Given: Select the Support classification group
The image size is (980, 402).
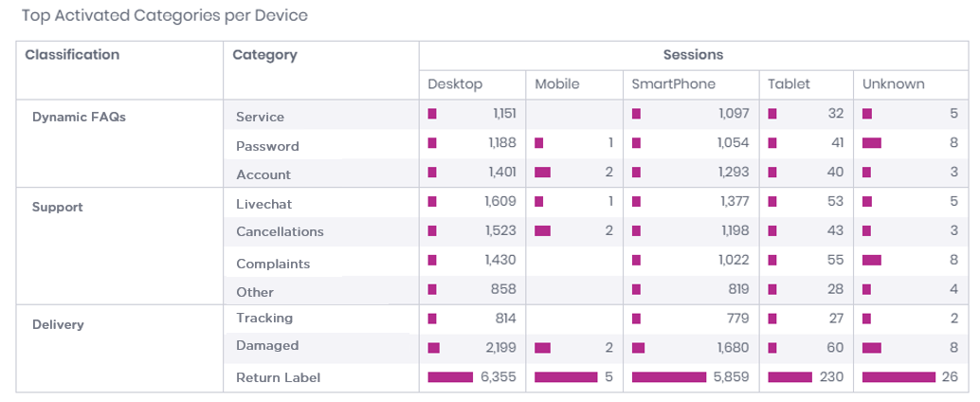Looking at the screenshot, I should pyautogui.click(x=58, y=208).
